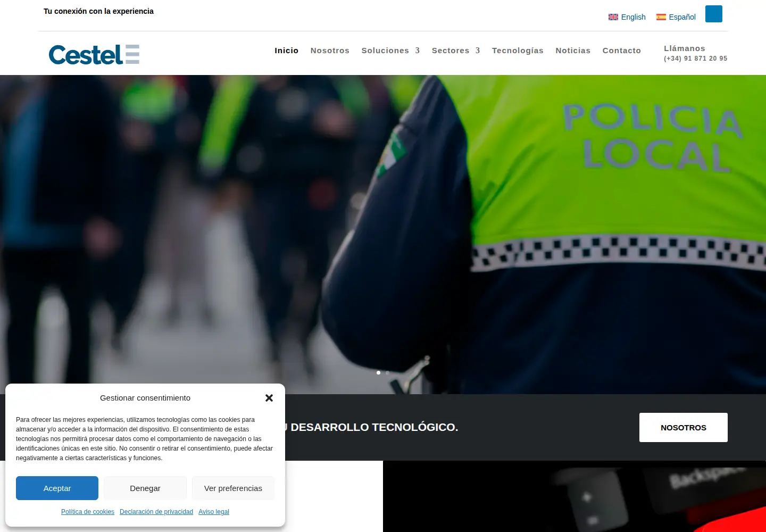Go to the Nosotros menu page
766x532 pixels.
(x=330, y=51)
